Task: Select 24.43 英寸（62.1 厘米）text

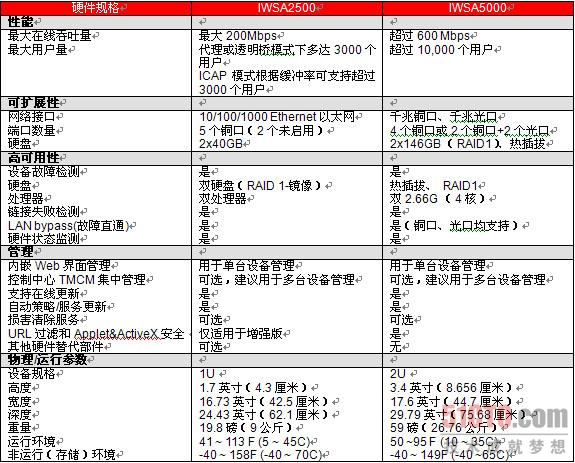Action: (264, 415)
